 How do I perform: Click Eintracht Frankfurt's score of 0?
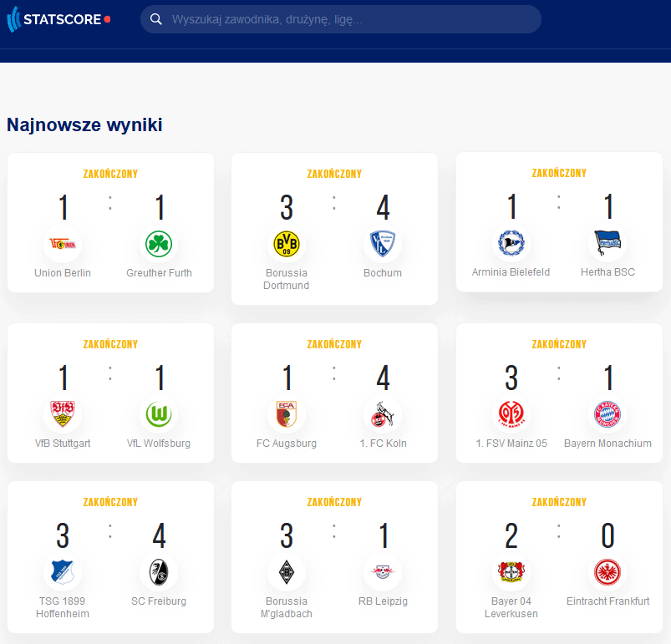(x=607, y=535)
